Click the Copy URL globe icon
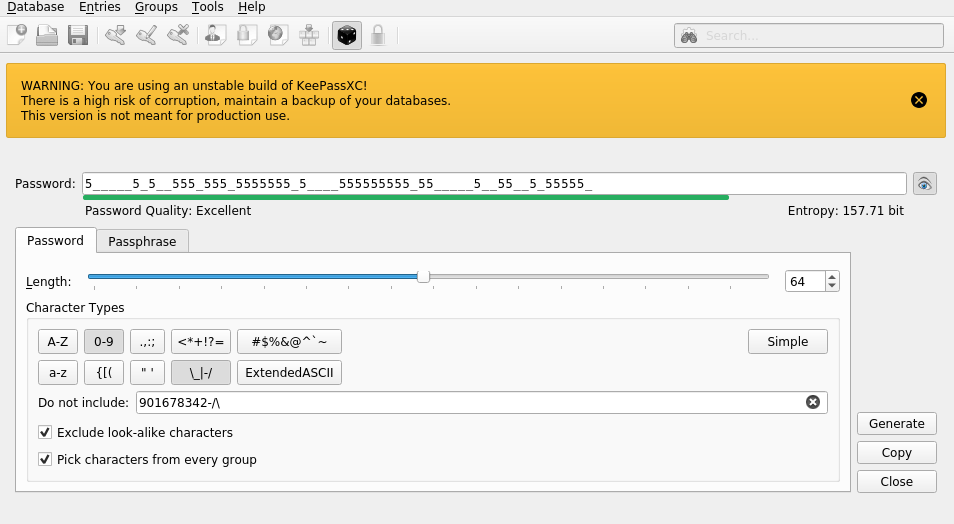The height and width of the screenshot is (524, 954). point(277,35)
